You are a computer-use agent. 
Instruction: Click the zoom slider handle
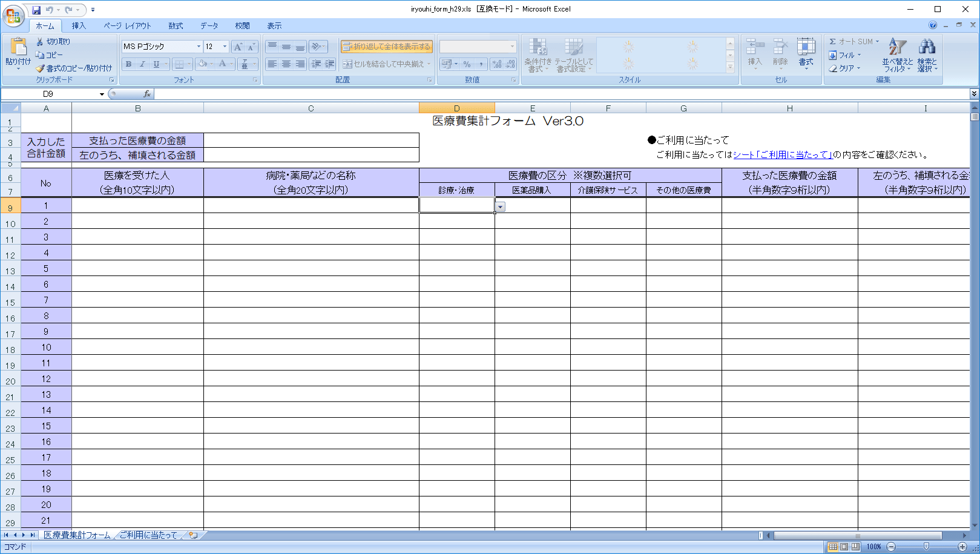click(926, 547)
